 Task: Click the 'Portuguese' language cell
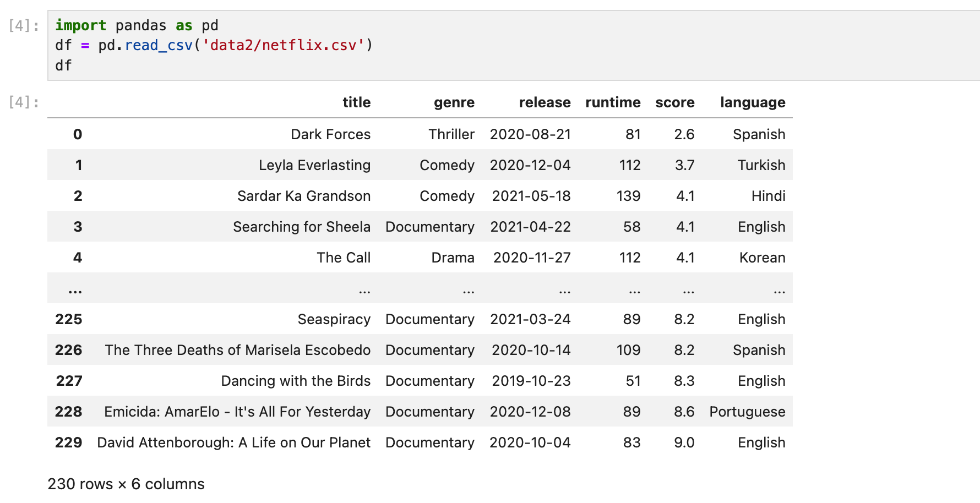(x=747, y=412)
